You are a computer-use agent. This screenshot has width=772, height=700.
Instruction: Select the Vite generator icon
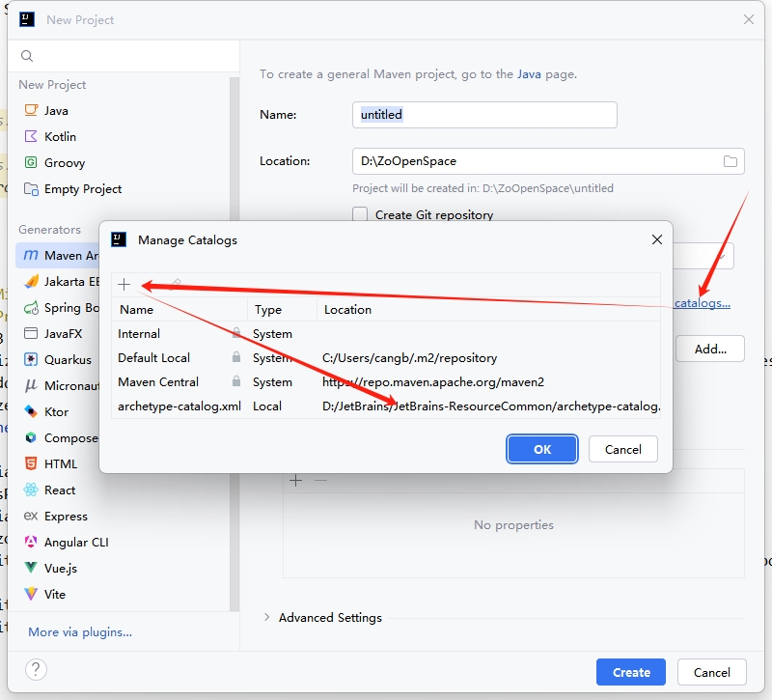(31, 594)
